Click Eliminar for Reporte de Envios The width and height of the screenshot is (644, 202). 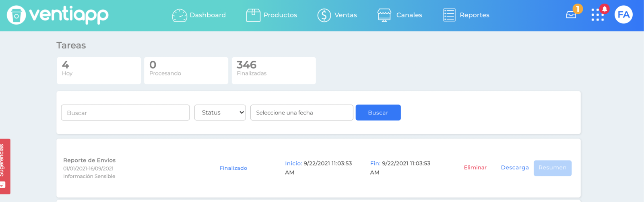tap(475, 168)
